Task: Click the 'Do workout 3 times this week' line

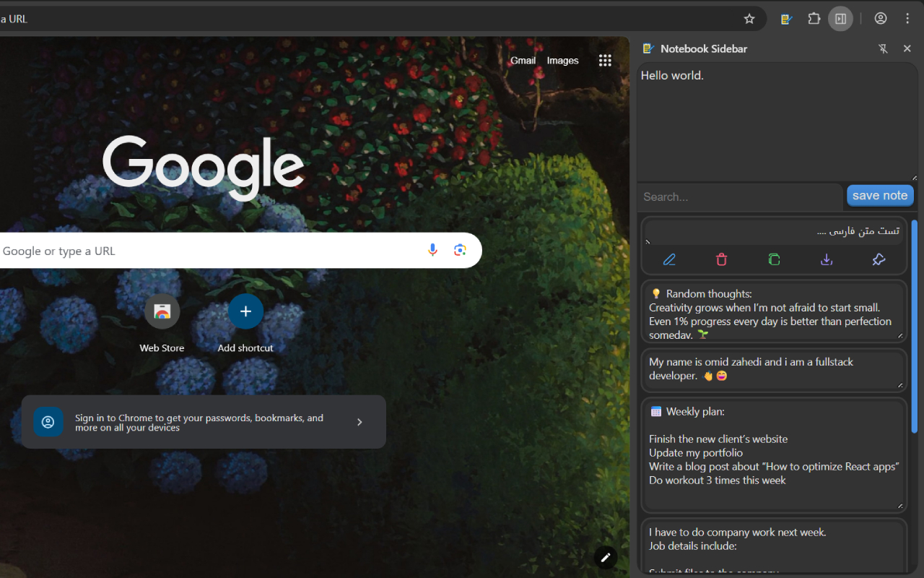Action: click(718, 480)
